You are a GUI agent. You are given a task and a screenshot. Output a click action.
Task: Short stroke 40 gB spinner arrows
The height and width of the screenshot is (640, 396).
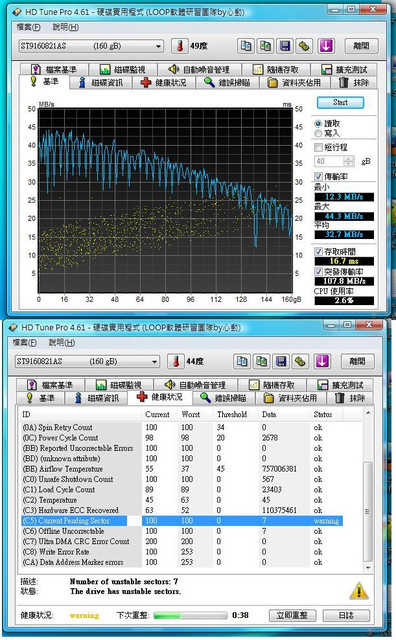(349, 161)
